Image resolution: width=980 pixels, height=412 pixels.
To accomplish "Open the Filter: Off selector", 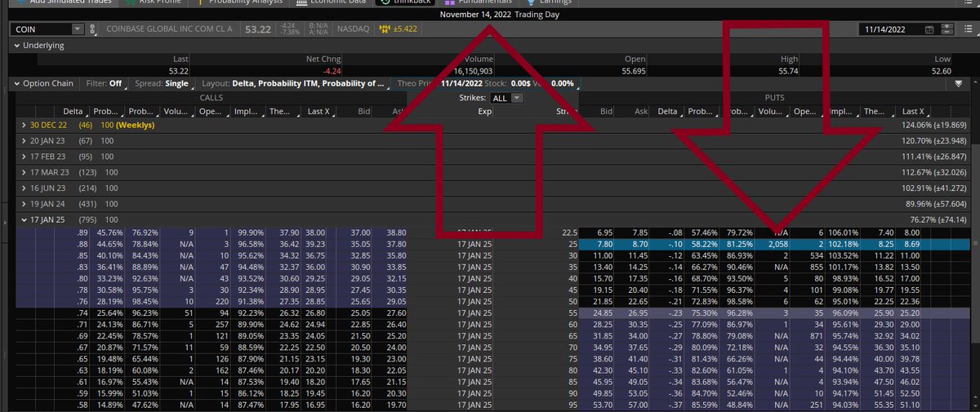I will click(x=105, y=83).
